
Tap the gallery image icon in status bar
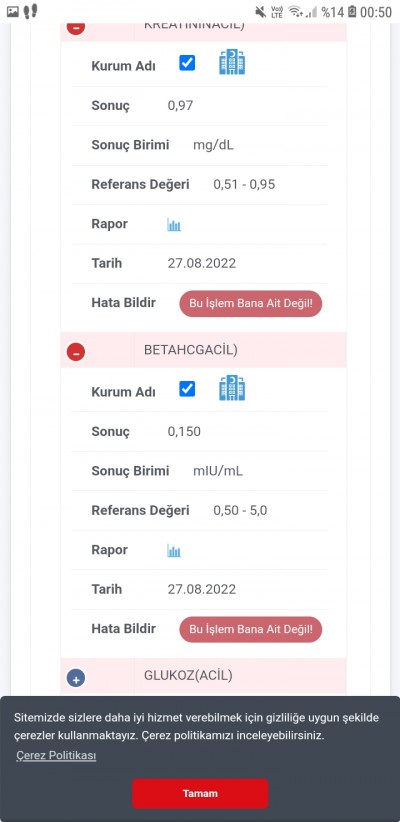13,11
